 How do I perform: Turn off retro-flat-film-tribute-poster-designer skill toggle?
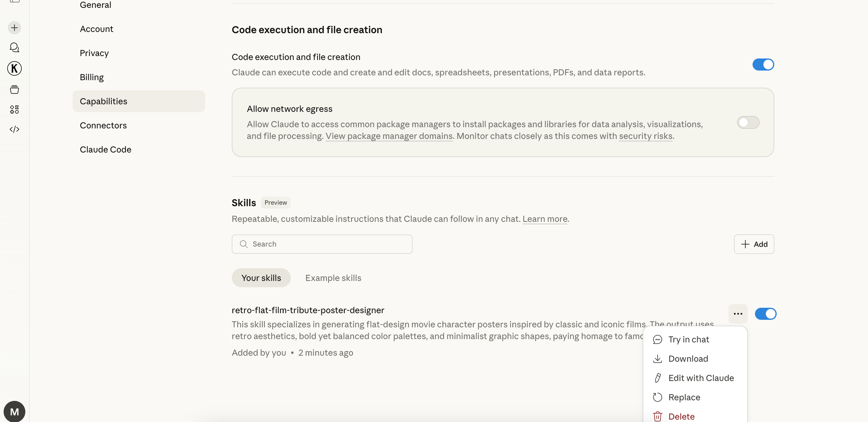coord(765,314)
